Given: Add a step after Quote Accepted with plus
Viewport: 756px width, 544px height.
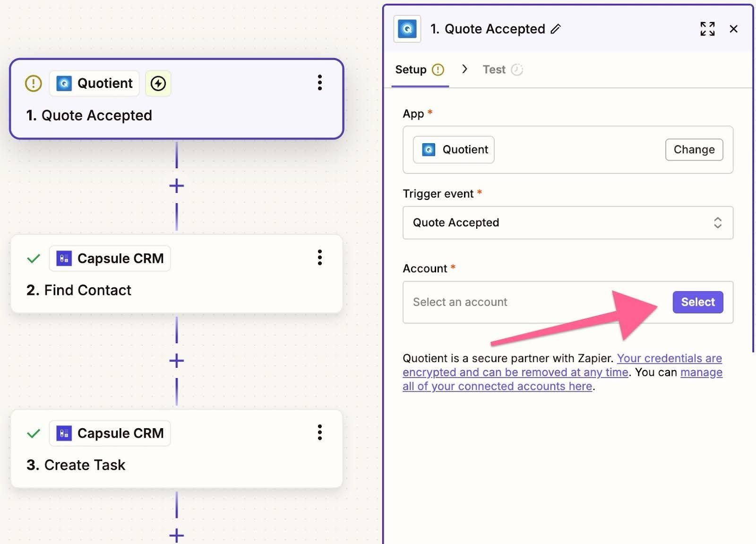Looking at the screenshot, I should 176,186.
